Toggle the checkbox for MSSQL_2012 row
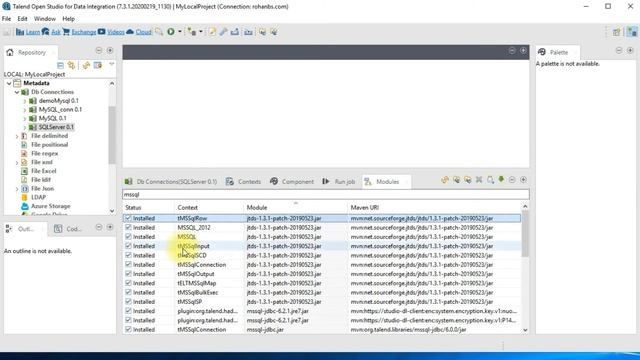This screenshot has height=360, width=640. (128, 227)
